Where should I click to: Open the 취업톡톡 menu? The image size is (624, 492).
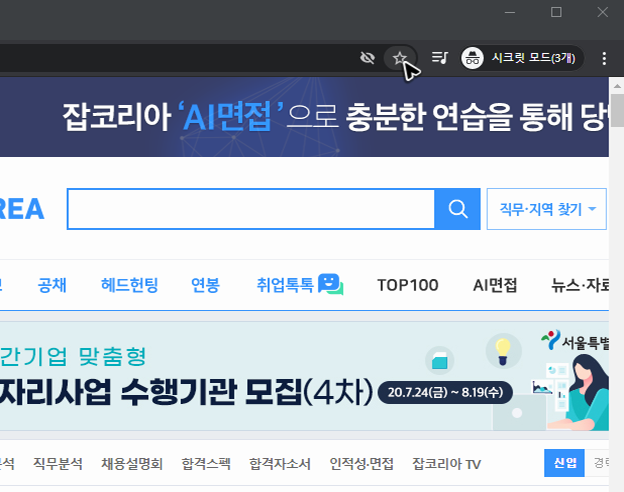coord(285,285)
